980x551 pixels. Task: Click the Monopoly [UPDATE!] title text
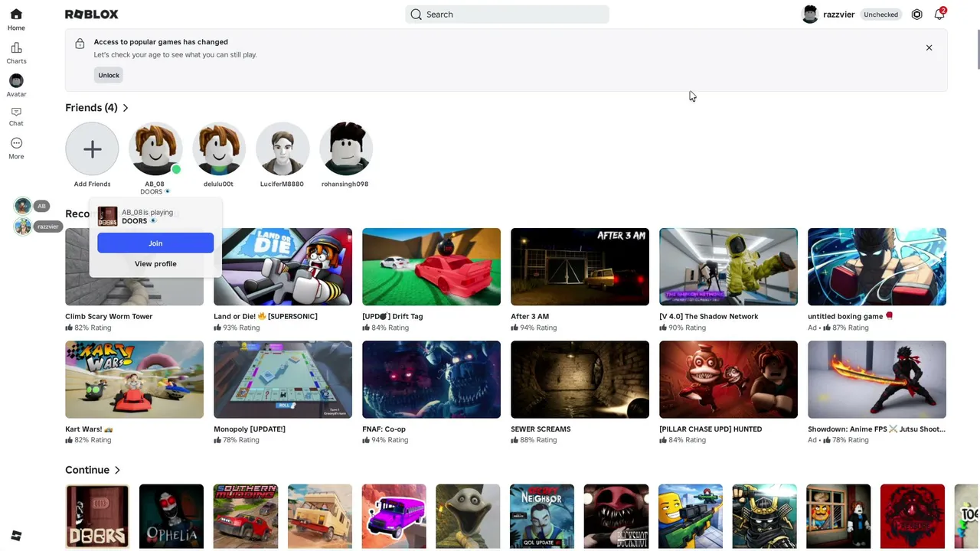pos(250,429)
